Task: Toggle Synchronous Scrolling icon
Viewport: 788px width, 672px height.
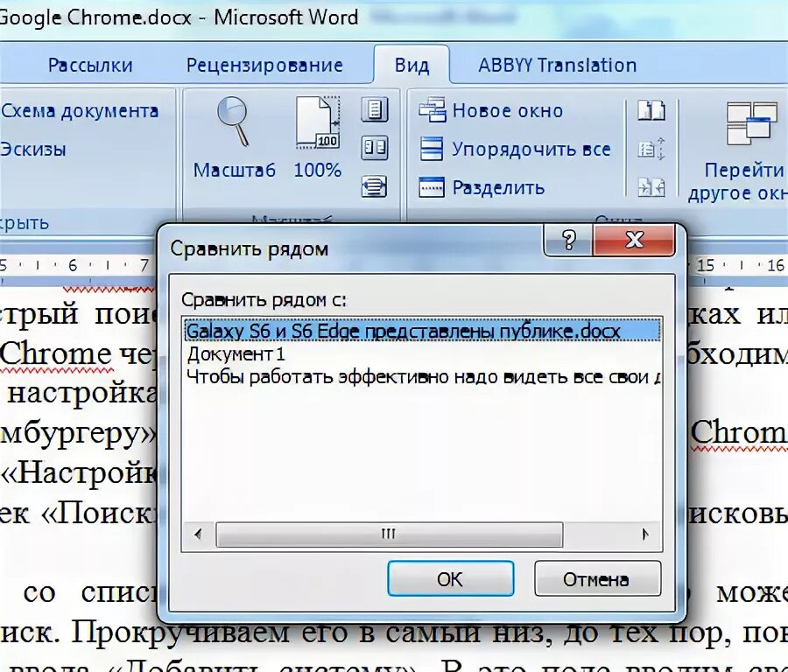Action: (x=651, y=149)
